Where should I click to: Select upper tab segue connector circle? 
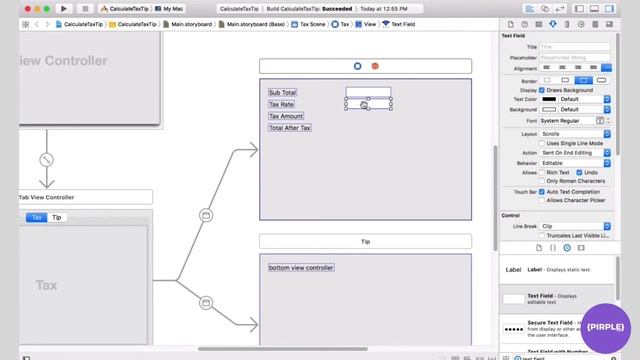pos(206,215)
